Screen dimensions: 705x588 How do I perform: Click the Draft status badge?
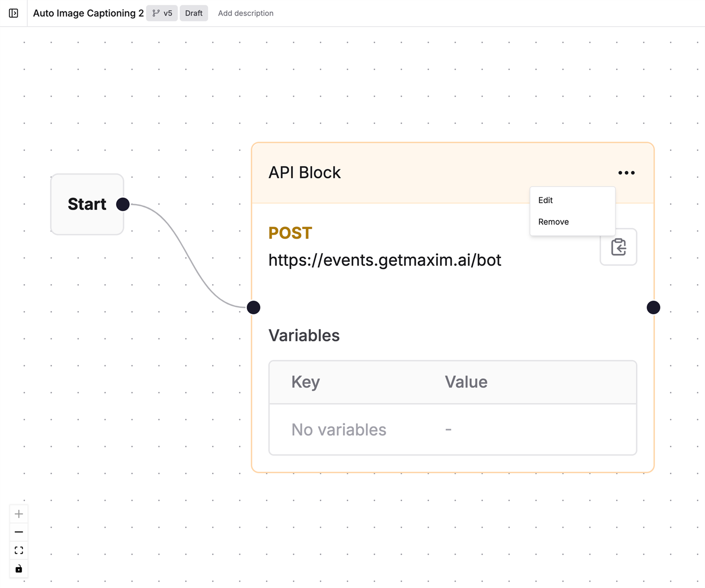(x=194, y=13)
